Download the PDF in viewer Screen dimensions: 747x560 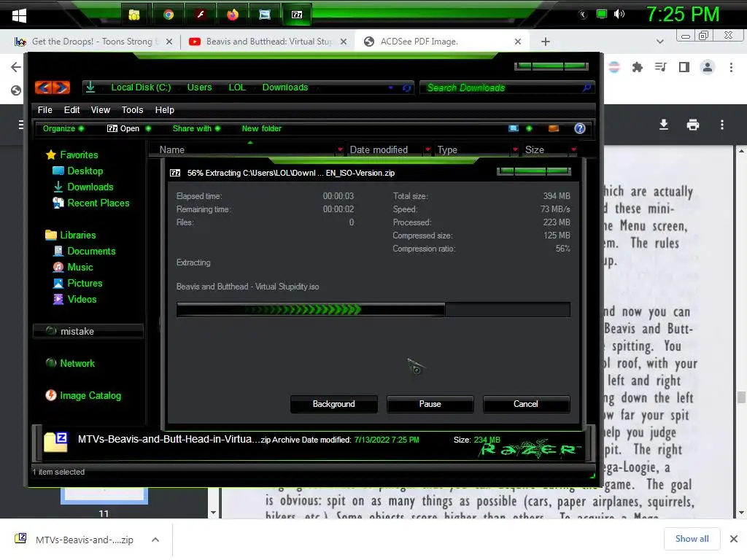[663, 125]
